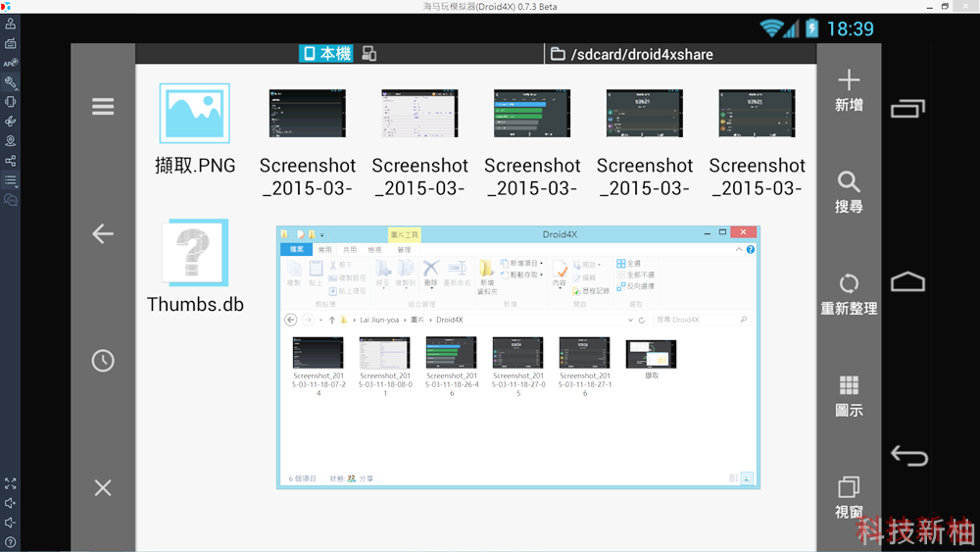The image size is (980, 552).
Task: Open the GPS location pin icon
Action: [11, 140]
